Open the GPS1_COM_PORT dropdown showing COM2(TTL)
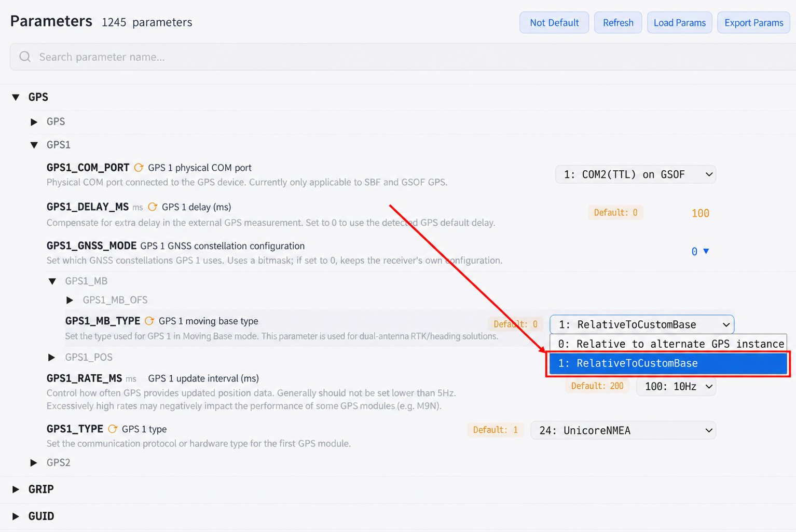 635,174
